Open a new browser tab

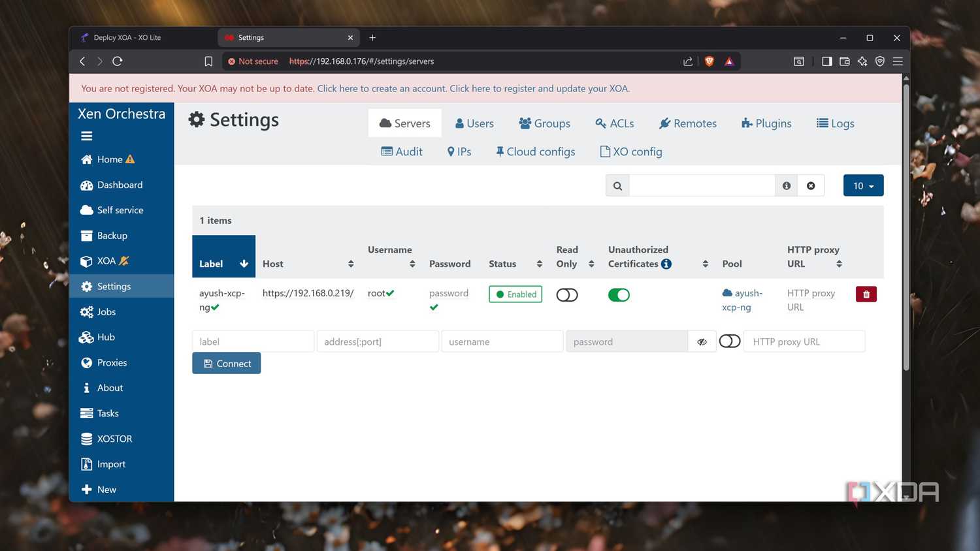click(372, 38)
